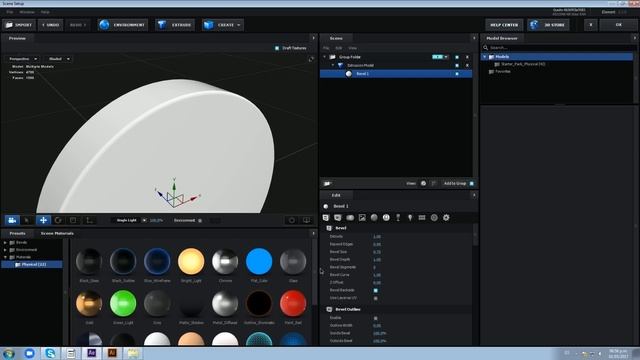Activate the rotate gizmo tool
Image resolution: width=640 pixels, height=360 pixels.
pyautogui.click(x=58, y=220)
